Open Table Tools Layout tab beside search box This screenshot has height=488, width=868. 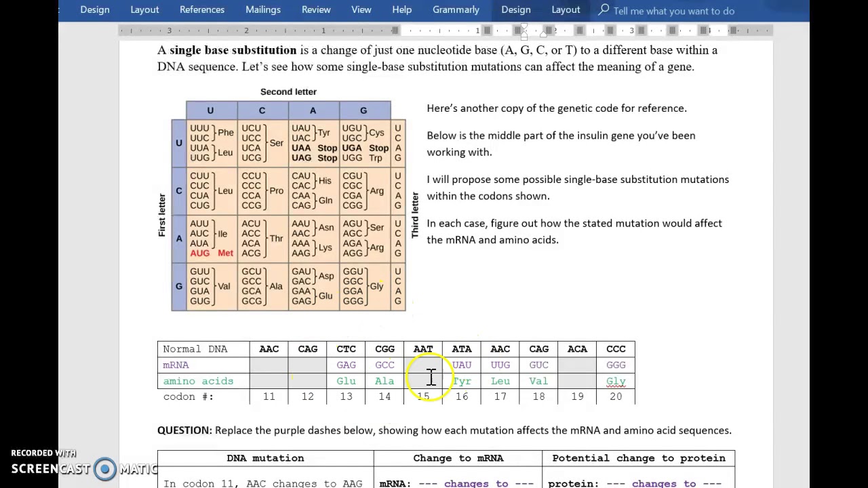(x=566, y=10)
